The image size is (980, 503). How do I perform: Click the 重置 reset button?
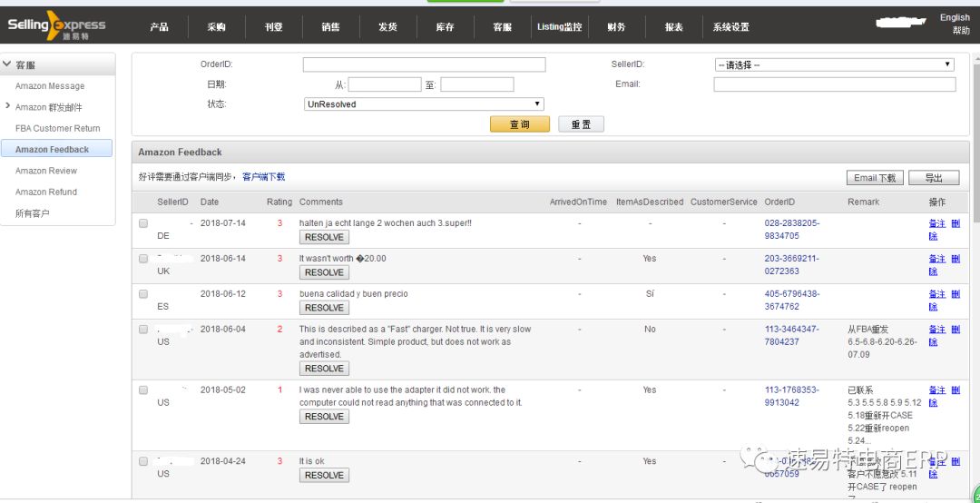pos(581,124)
